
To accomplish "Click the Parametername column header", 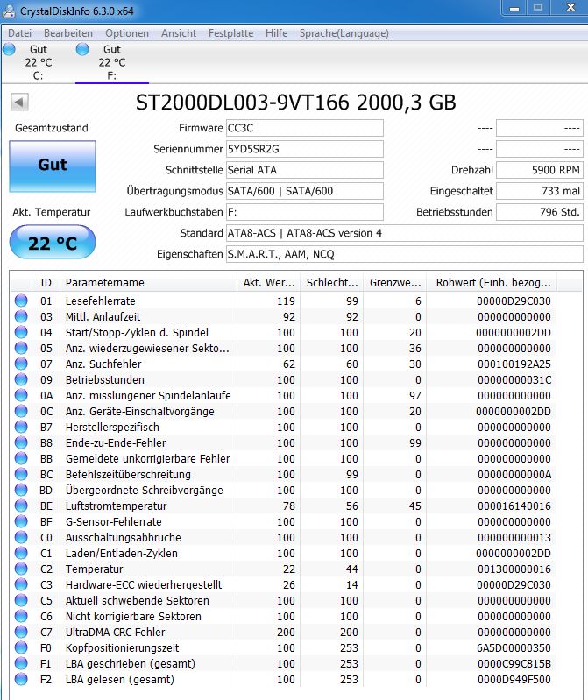I will click(x=148, y=283).
